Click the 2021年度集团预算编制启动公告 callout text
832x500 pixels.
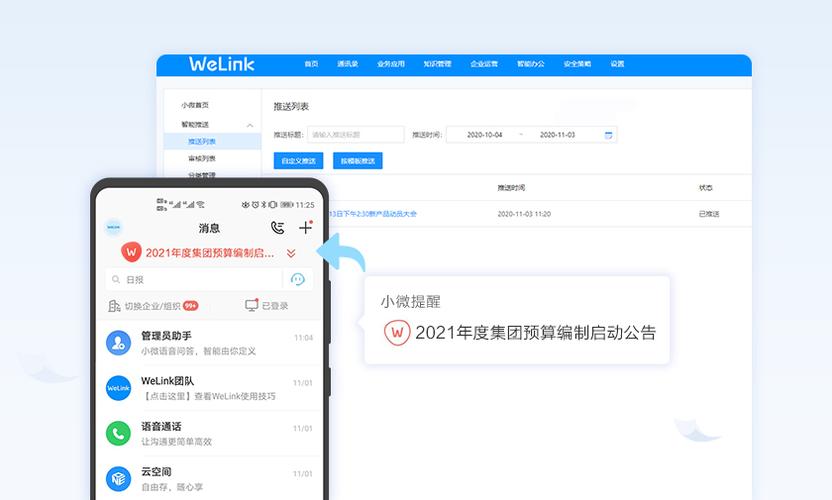coord(536,333)
